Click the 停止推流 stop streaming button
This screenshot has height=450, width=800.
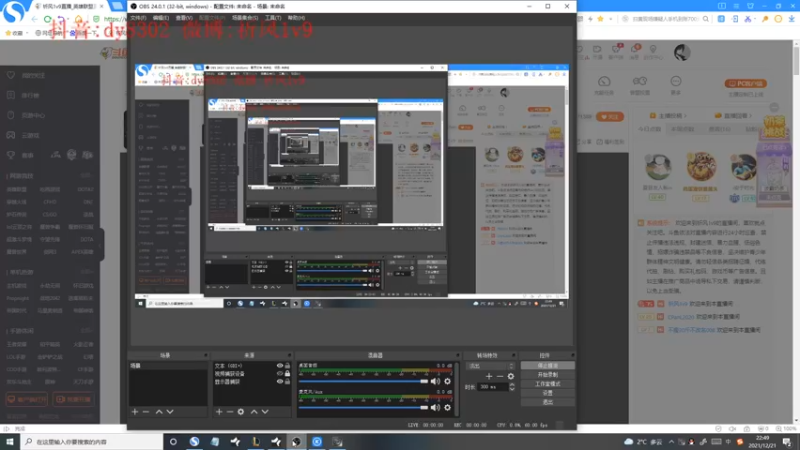point(547,365)
